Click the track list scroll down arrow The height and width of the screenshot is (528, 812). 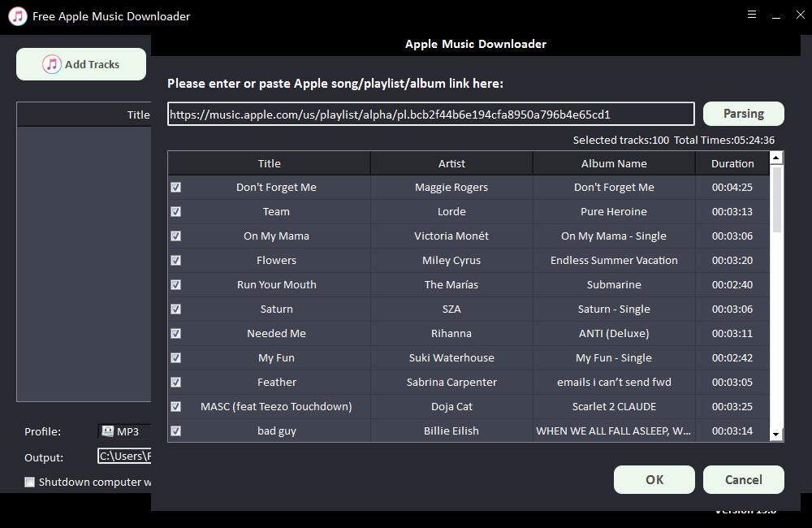775,435
